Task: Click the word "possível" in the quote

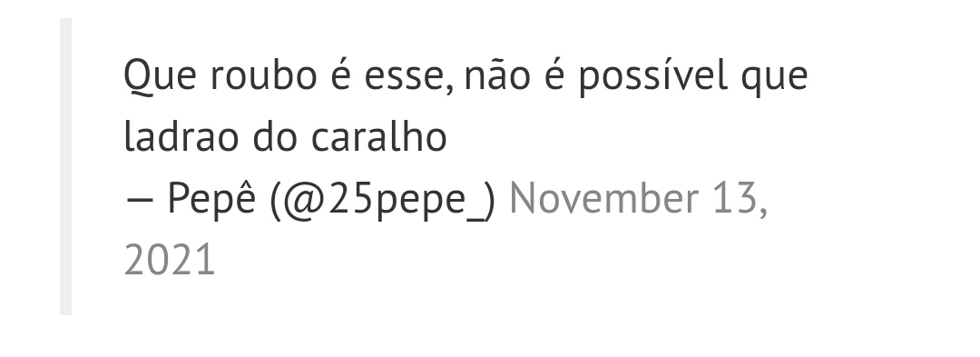Action: click(652, 76)
